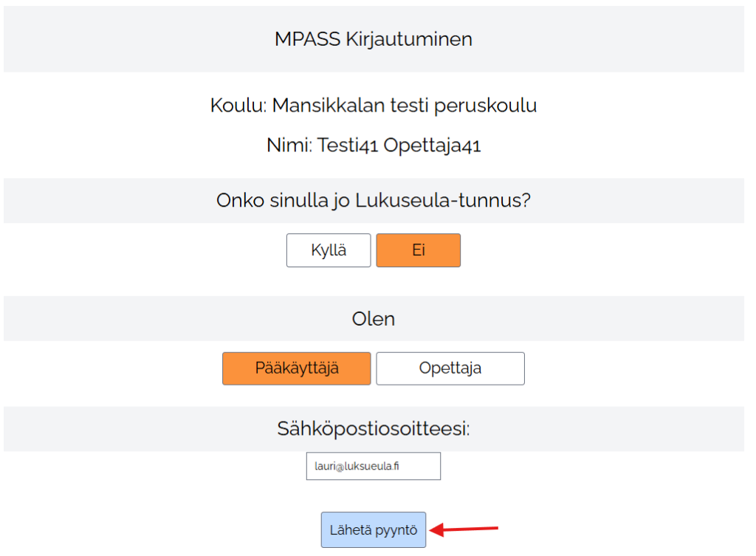
Task: Click the Koulu: label text
Action: coord(238,106)
